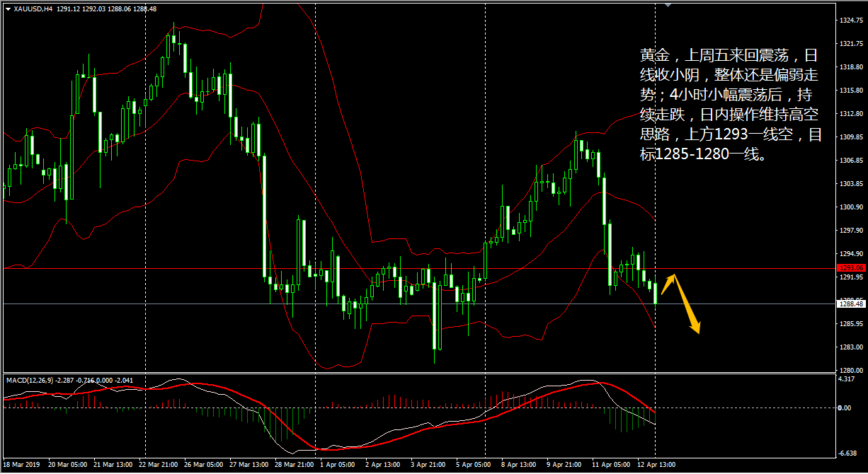Click the white 1288.48 current price tag

pyautogui.click(x=851, y=304)
